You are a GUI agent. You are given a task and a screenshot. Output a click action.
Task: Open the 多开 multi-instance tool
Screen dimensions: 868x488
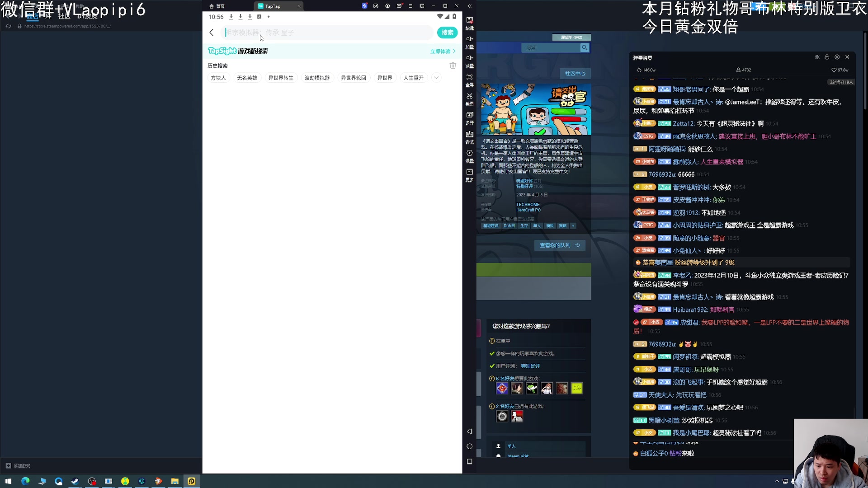pyautogui.click(x=470, y=118)
